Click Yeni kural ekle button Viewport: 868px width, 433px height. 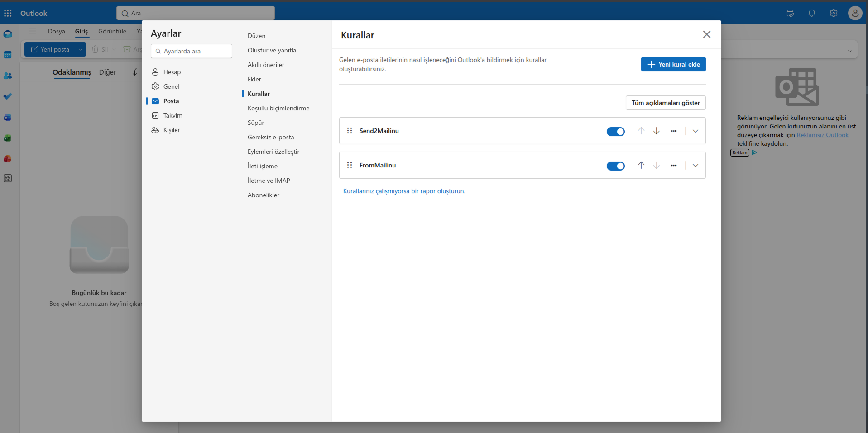673,64
